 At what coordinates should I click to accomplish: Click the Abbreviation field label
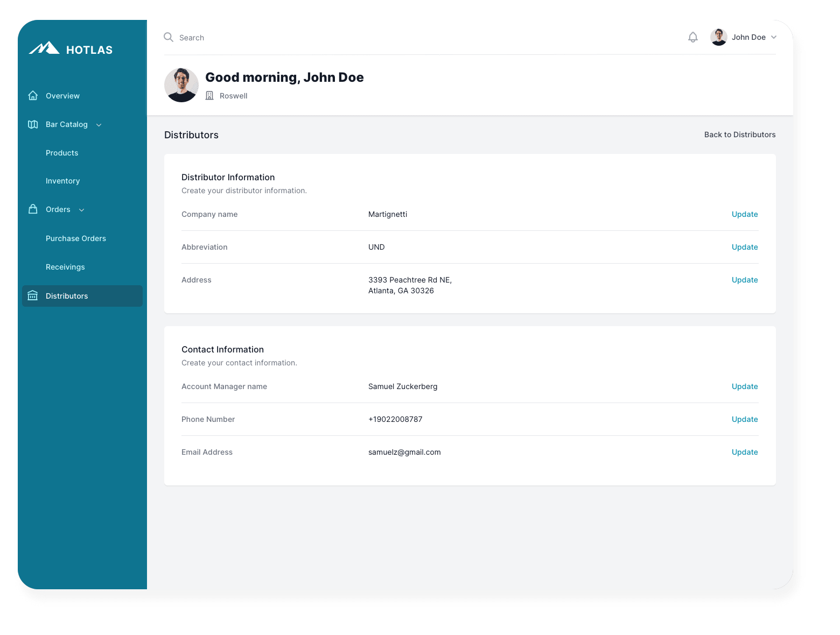point(205,247)
